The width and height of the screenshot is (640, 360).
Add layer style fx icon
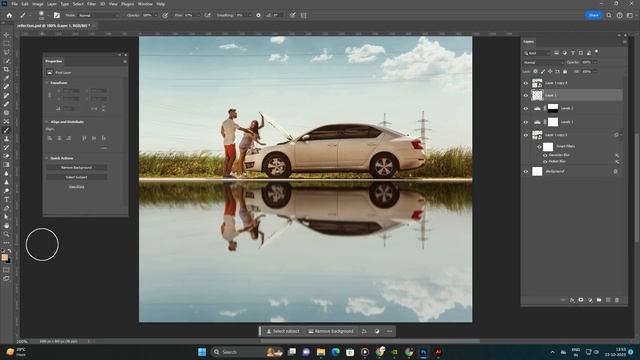(572, 300)
